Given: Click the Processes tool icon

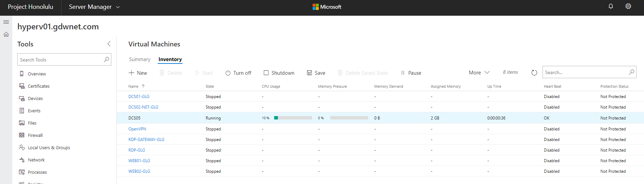Looking at the screenshot, I should coord(22,172).
